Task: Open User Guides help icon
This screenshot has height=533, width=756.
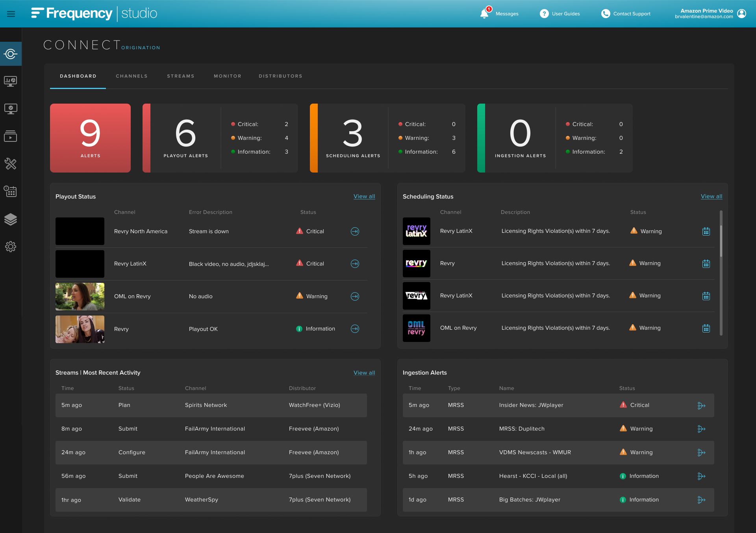Action: click(544, 14)
